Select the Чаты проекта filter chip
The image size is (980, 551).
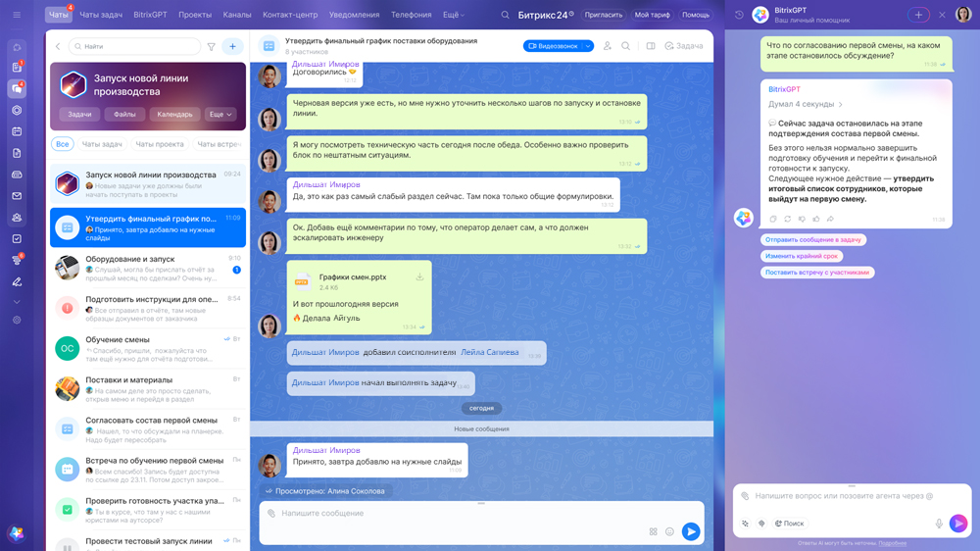click(160, 144)
